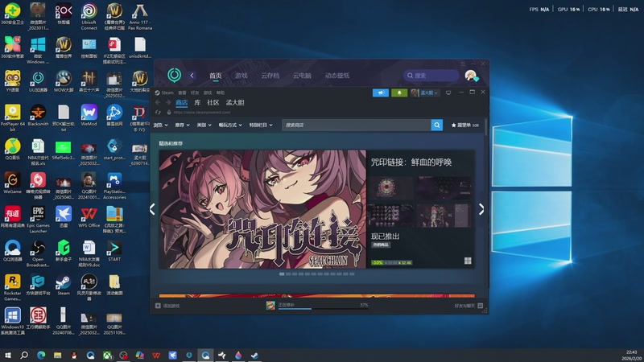Viewport: 644px width, 362px height.
Task: Click the blue store search magnifier button
Action: pos(437,125)
